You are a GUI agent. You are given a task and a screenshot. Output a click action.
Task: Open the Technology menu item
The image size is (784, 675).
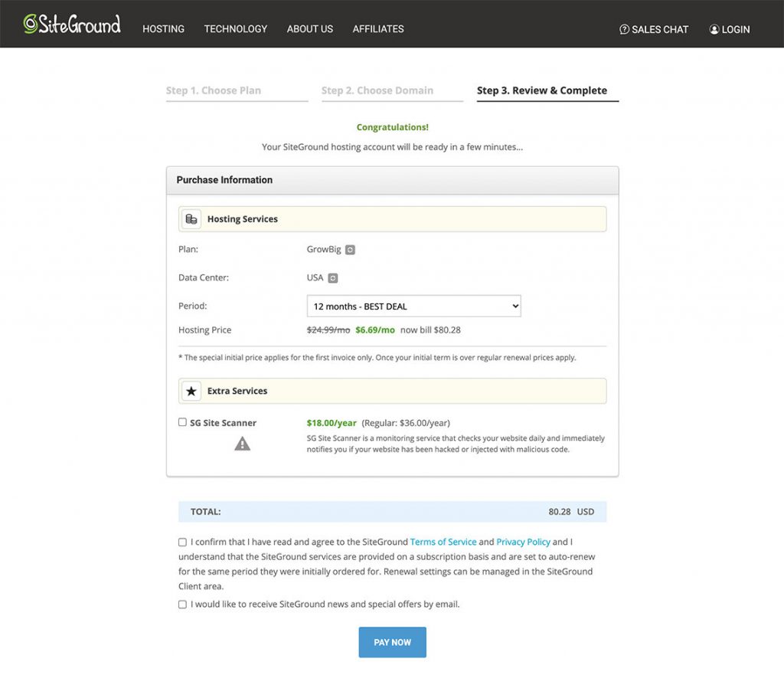click(x=236, y=29)
